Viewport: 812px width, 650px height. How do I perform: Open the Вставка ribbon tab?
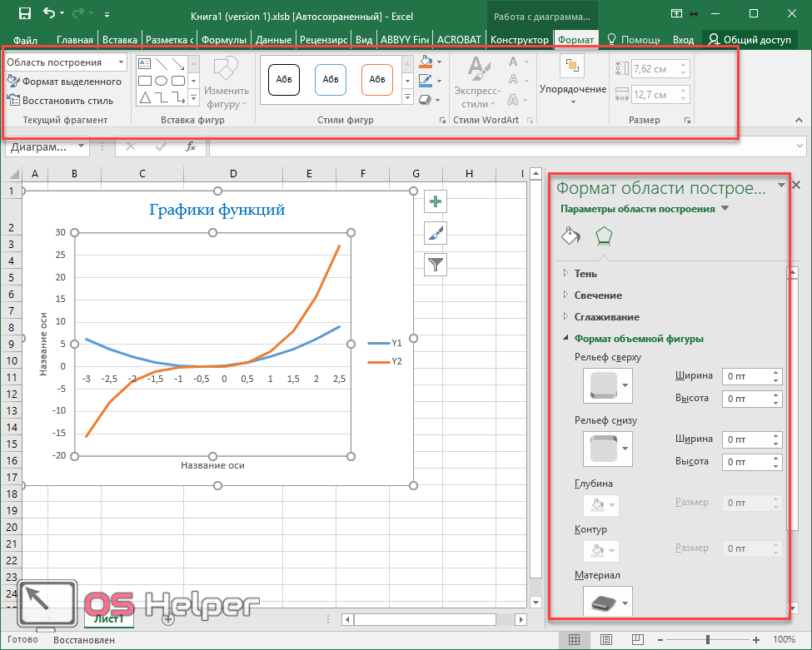pos(119,39)
